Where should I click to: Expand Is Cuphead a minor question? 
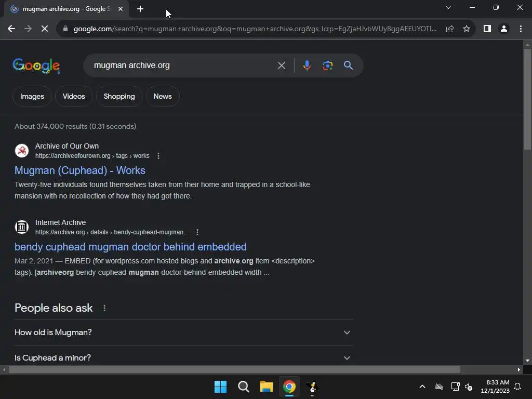click(183, 357)
